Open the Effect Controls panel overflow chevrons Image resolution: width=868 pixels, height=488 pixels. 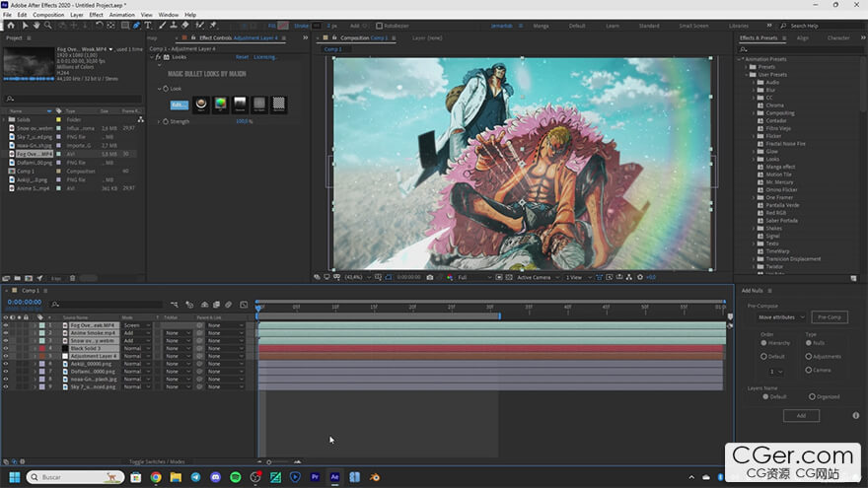coord(305,37)
